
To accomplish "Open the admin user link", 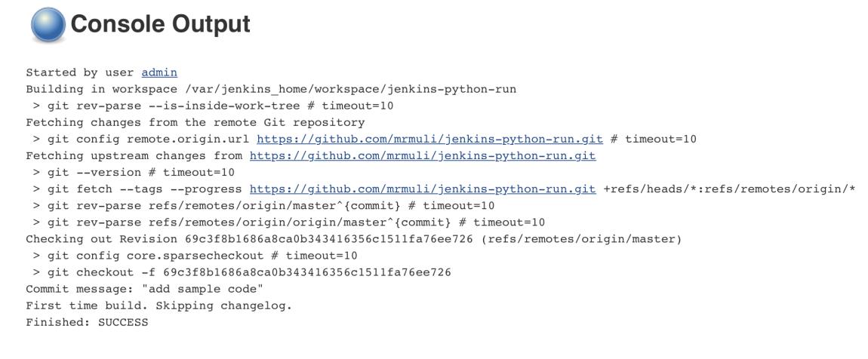I will coord(159,72).
